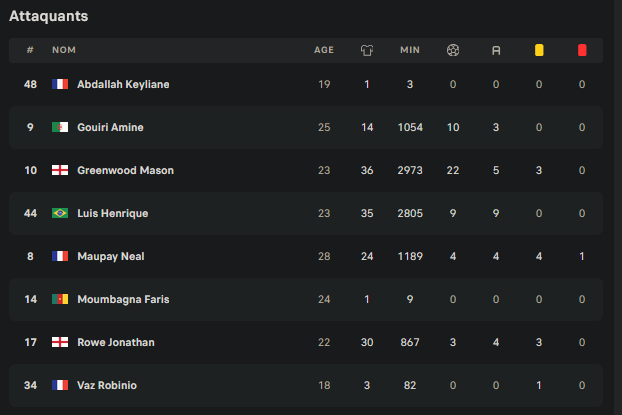This screenshot has width=622, height=415.
Task: Click the Brazilian flag beside Luis Henrique
Action: pyautogui.click(x=60, y=213)
